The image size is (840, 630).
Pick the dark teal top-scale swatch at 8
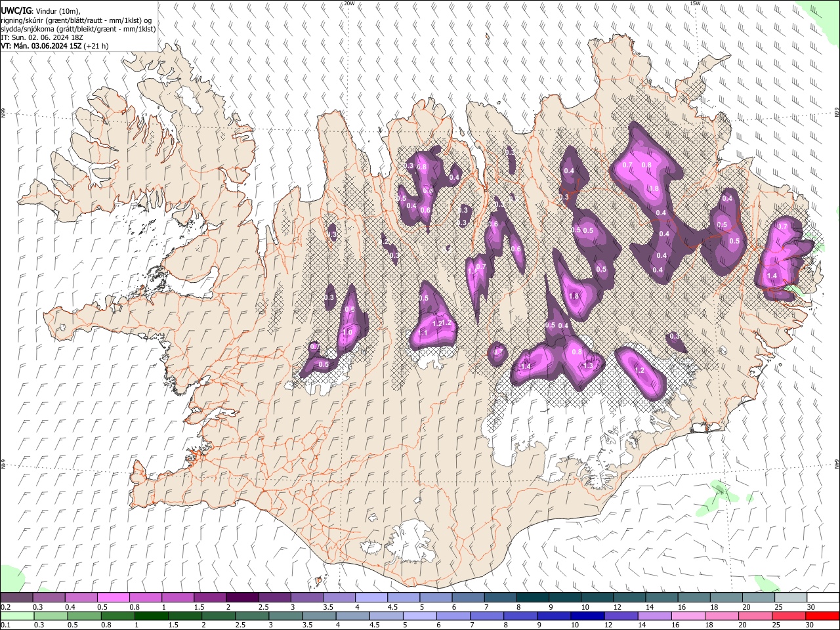533,598
